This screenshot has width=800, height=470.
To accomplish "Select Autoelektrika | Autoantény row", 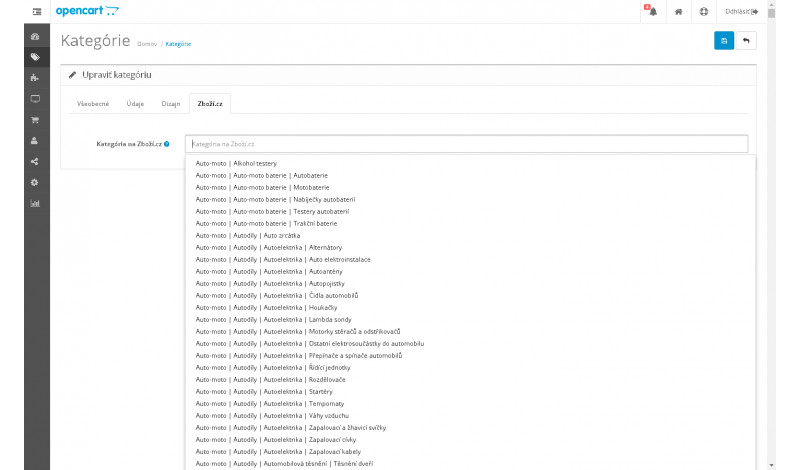I will coord(470,271).
